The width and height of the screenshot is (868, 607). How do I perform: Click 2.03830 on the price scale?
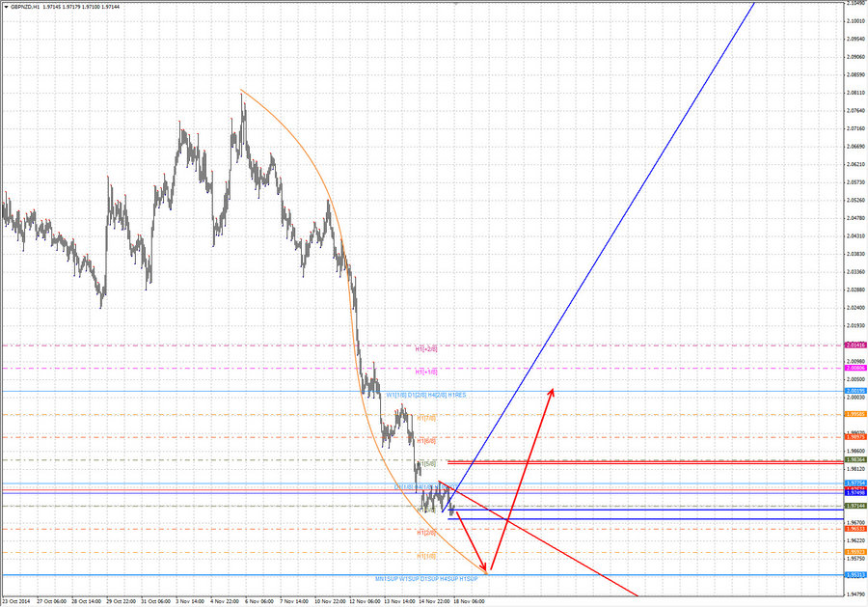point(855,254)
